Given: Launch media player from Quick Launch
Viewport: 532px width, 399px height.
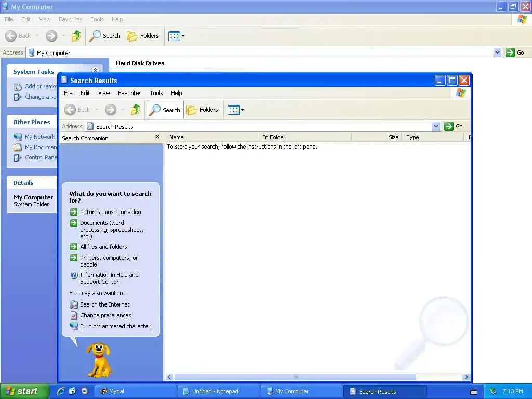Looking at the screenshot, I should (85, 391).
